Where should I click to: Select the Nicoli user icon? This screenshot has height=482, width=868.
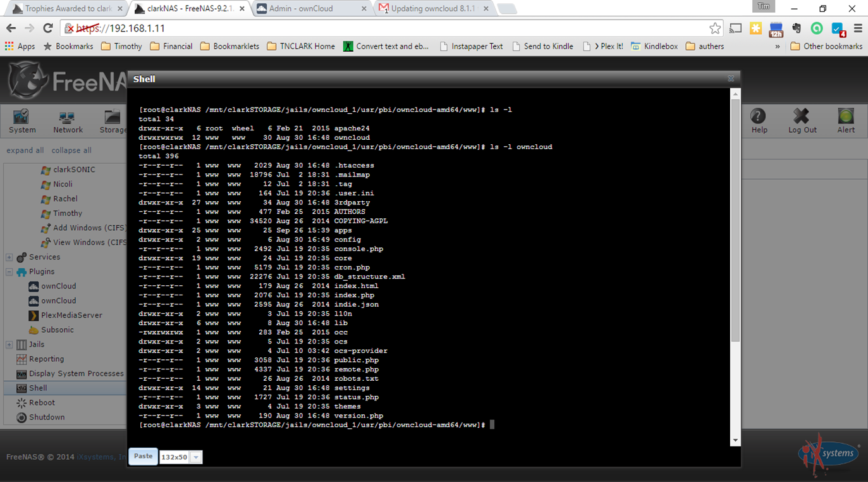pos(46,185)
